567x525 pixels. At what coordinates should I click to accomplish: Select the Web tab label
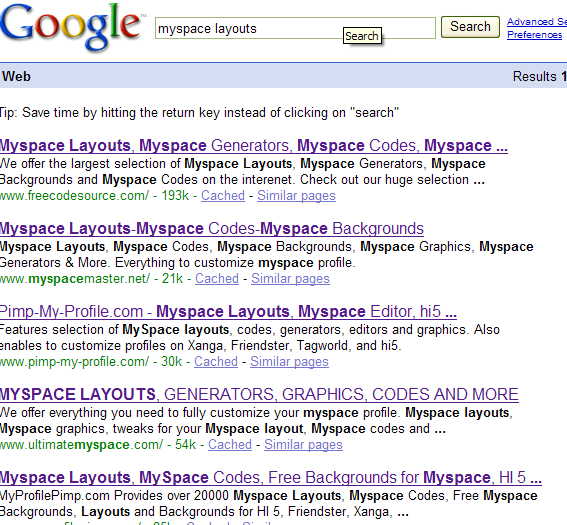[16, 77]
